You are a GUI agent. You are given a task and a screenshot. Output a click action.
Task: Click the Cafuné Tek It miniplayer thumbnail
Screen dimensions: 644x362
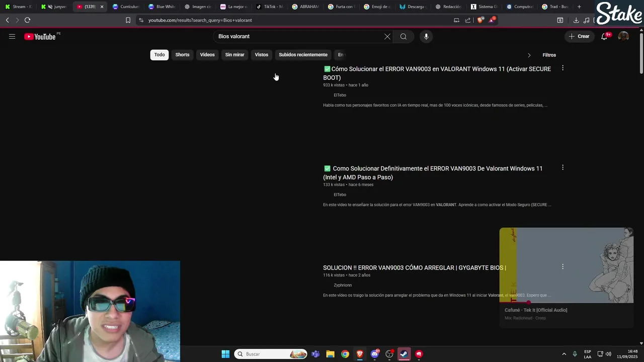(566, 265)
